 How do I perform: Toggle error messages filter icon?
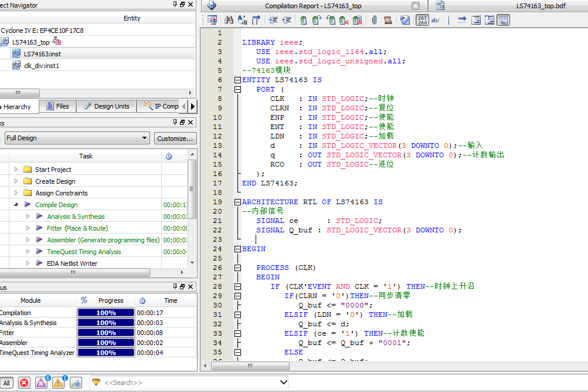(24, 383)
